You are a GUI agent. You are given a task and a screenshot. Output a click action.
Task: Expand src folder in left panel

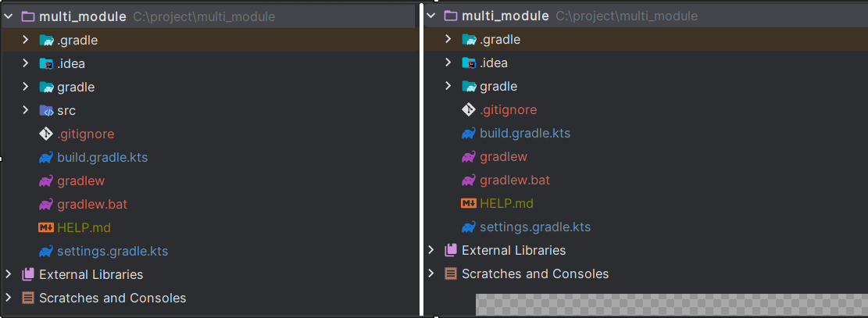point(25,110)
